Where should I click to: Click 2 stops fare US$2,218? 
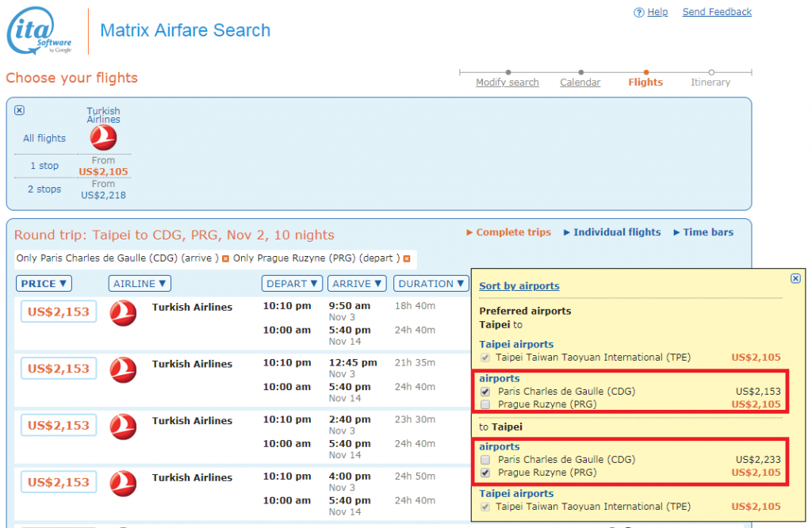coord(103,195)
